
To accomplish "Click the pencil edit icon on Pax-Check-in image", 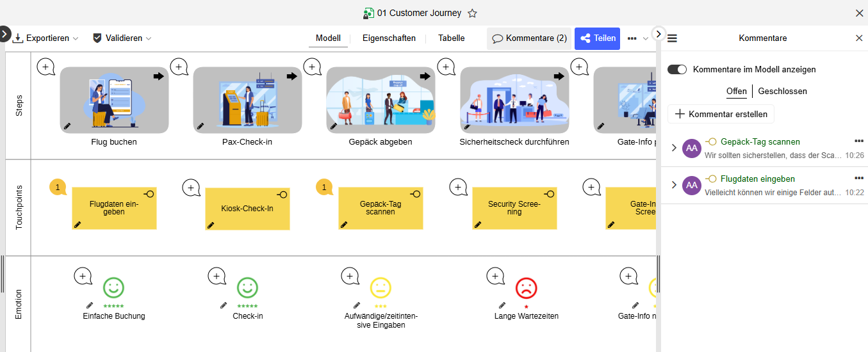I will click(200, 126).
